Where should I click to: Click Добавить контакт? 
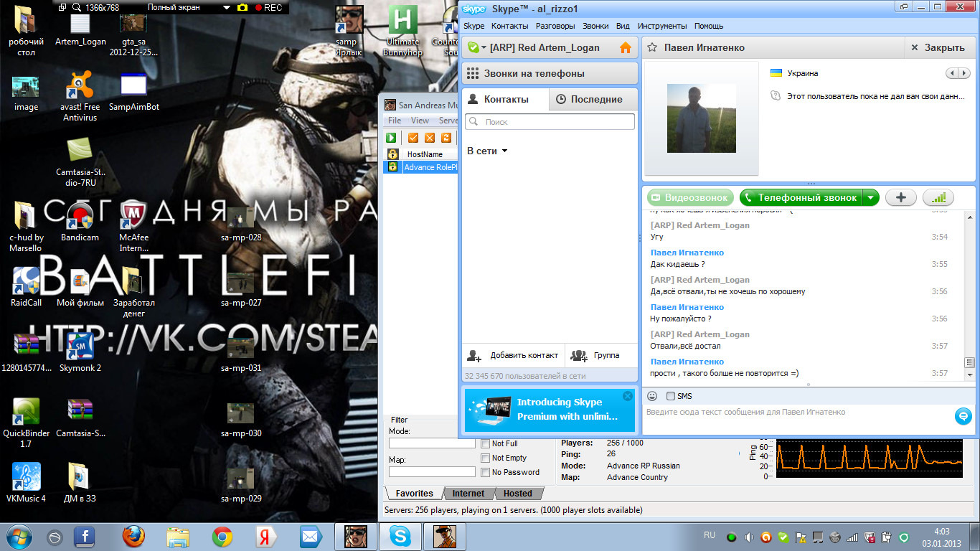click(x=512, y=355)
